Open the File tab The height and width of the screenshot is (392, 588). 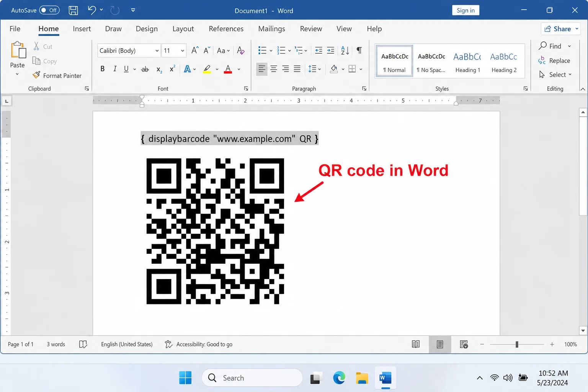click(15, 29)
